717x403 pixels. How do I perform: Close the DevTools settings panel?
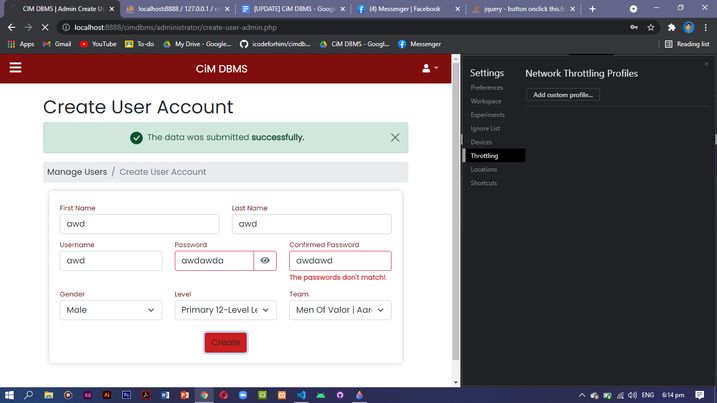tap(706, 64)
